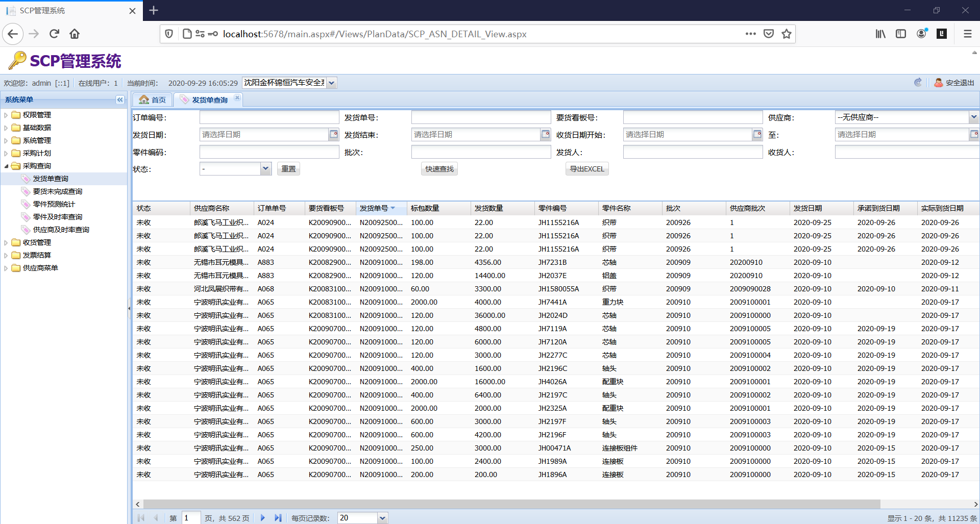The width and height of the screenshot is (980, 524).
Task: Click the refresh icon beside 安全退出
Action: click(918, 83)
